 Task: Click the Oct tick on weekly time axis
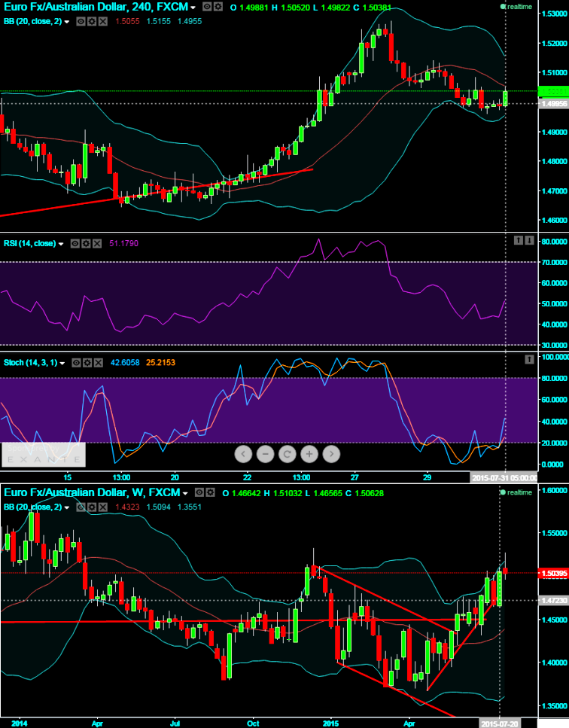(x=254, y=723)
